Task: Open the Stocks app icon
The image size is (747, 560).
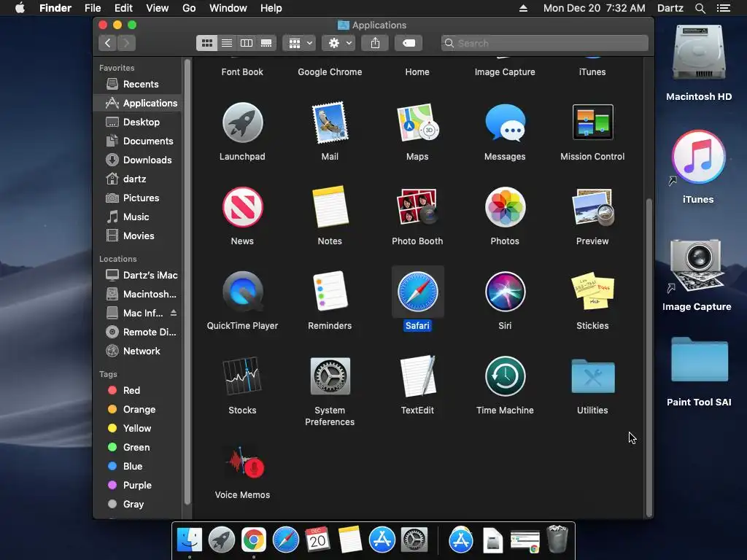Action: [242, 376]
